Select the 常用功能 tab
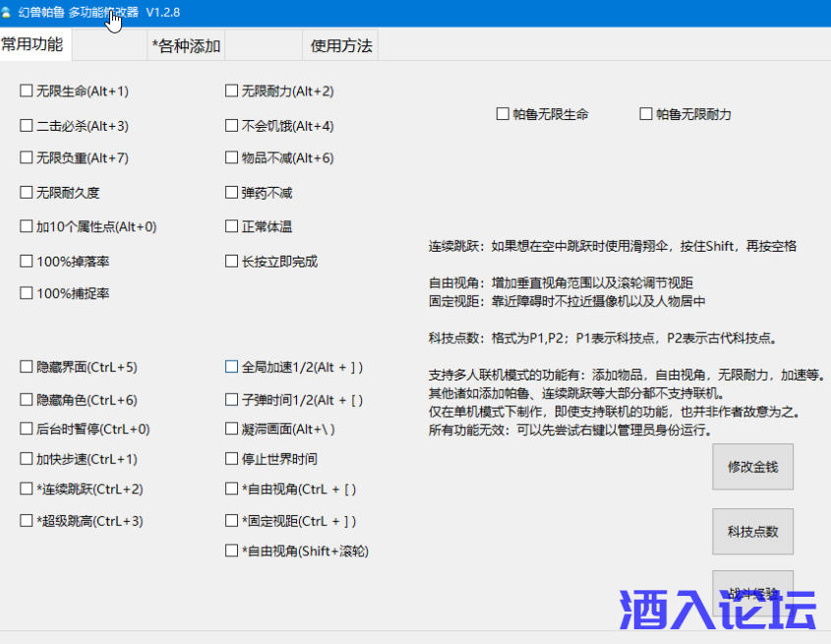The image size is (831, 644). 32,44
